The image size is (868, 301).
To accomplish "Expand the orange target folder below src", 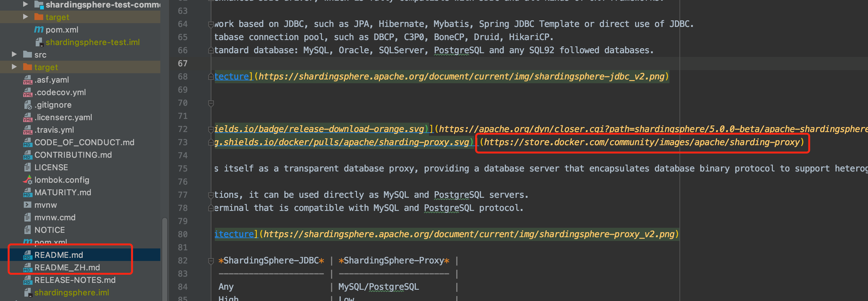I will tap(14, 67).
